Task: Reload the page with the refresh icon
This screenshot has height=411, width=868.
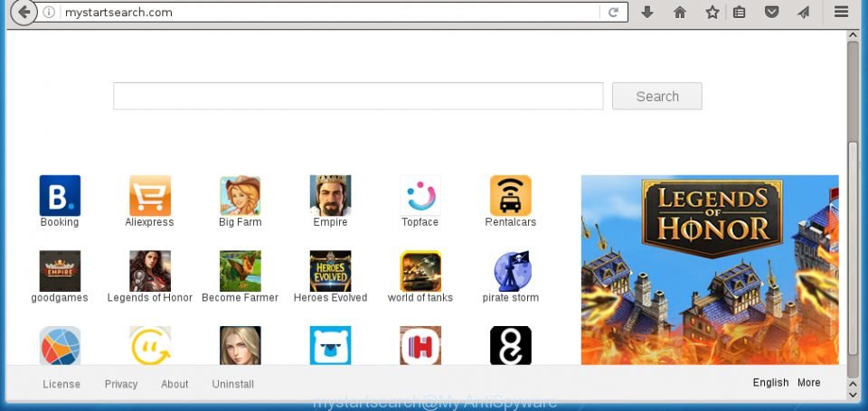Action: (613, 12)
